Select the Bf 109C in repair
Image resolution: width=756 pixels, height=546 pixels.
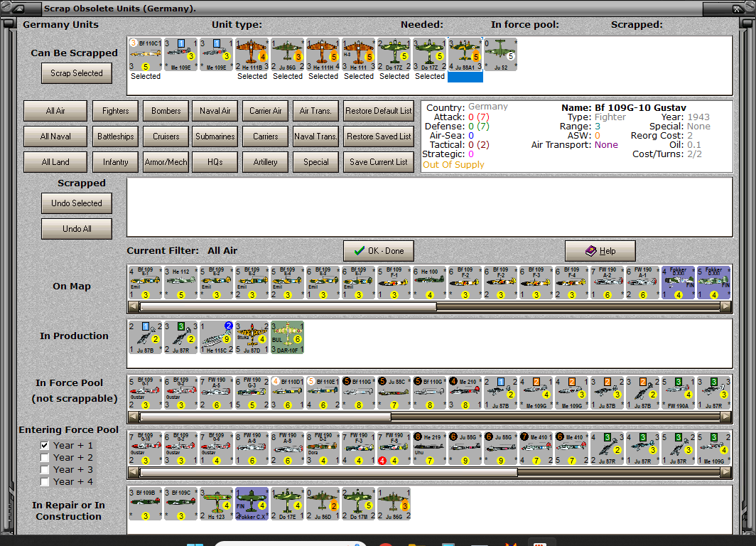point(180,504)
